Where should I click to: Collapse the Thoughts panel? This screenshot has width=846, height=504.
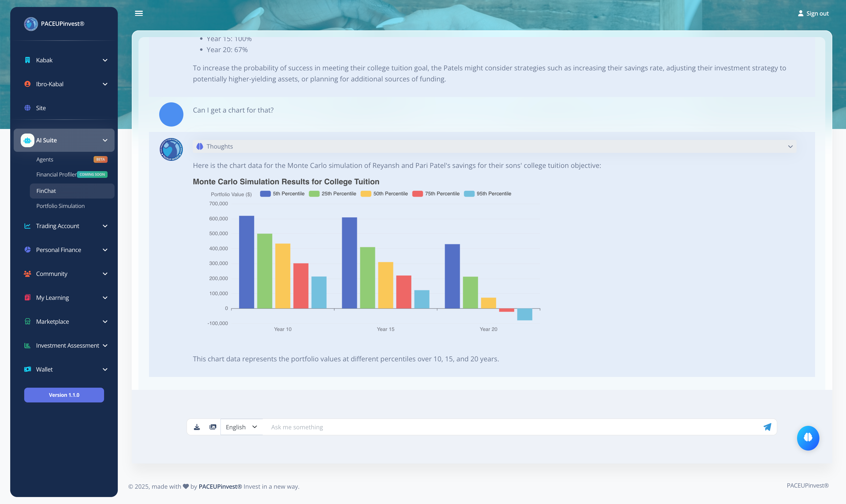point(790,146)
